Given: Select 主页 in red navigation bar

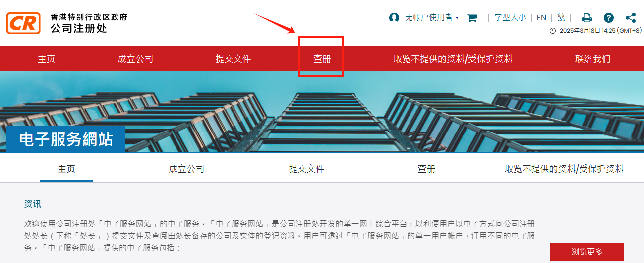Looking at the screenshot, I should pos(47,59).
